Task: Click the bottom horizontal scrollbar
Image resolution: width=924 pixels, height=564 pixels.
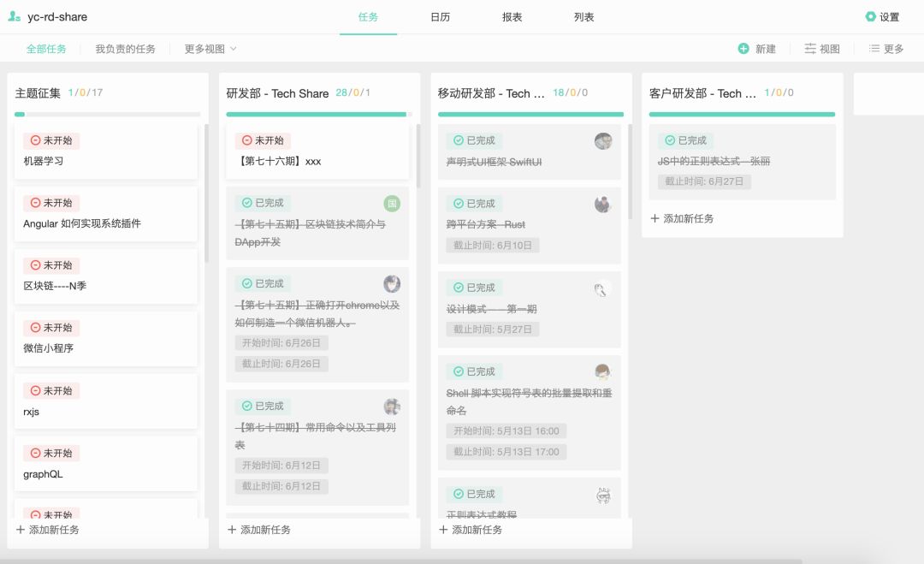Action: (x=400, y=561)
